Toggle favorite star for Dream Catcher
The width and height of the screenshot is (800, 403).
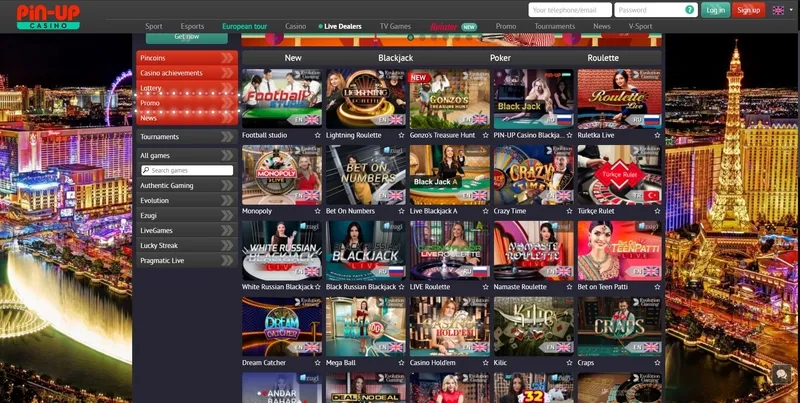[317, 363]
